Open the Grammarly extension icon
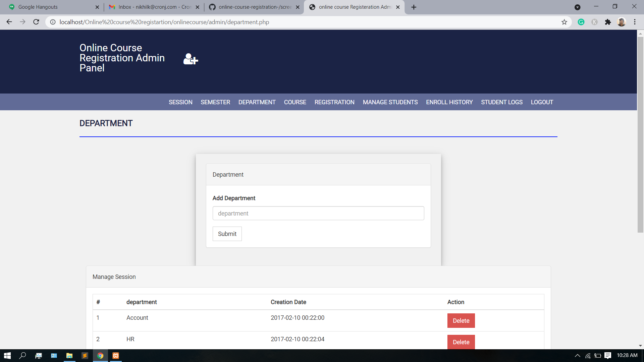Viewport: 644px width, 362px height. point(581,22)
